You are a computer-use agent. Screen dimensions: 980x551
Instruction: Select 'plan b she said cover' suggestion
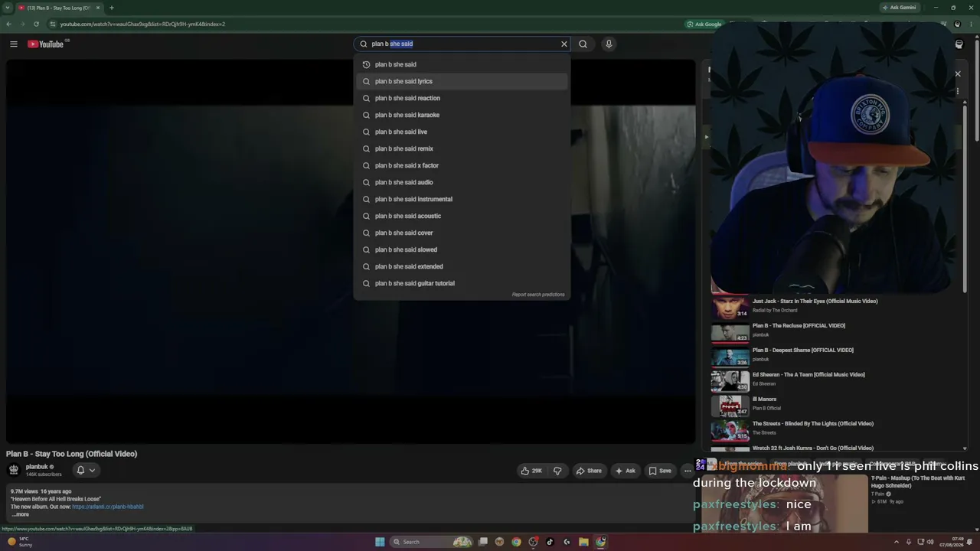[462, 233]
